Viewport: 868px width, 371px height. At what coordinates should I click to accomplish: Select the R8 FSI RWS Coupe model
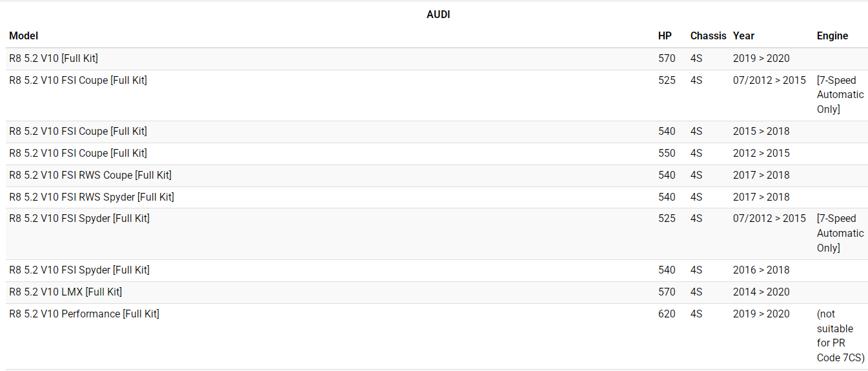point(90,175)
